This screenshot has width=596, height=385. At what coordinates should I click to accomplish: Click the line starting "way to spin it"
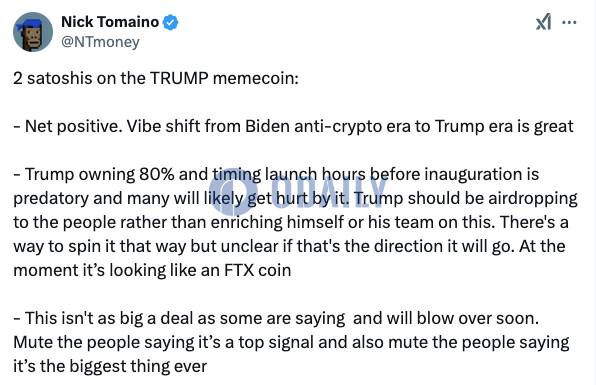[x=289, y=246]
